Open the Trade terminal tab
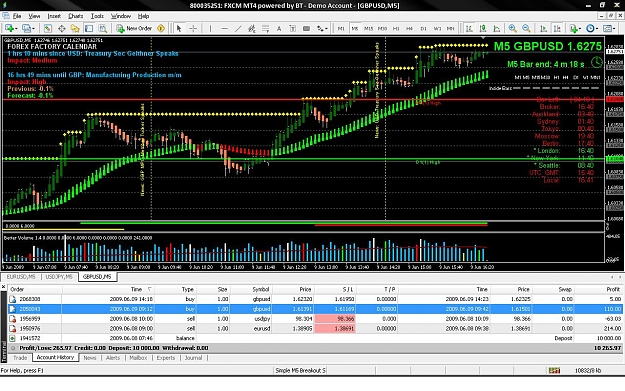The height and width of the screenshot is (391, 625). 20,358
